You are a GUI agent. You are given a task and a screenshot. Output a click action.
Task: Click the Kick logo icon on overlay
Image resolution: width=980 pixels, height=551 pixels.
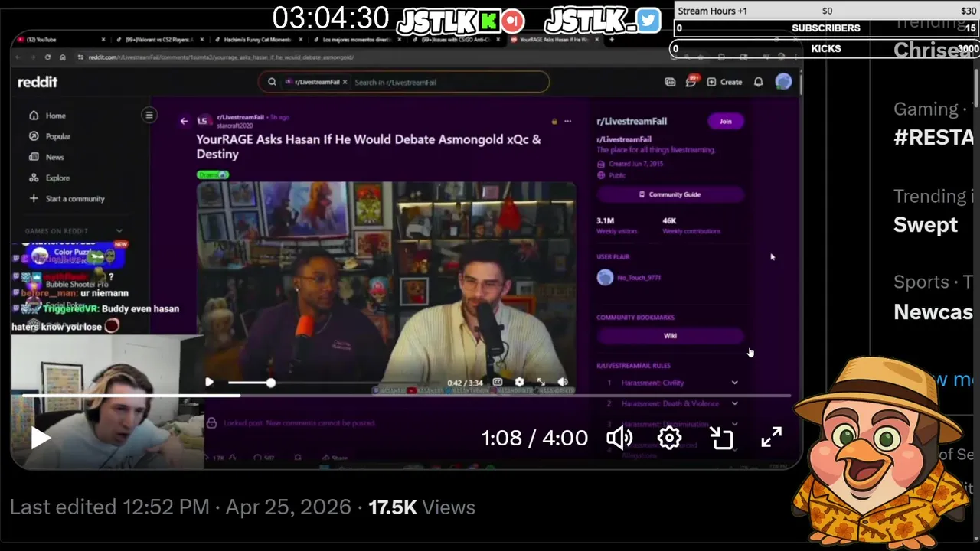tap(490, 20)
